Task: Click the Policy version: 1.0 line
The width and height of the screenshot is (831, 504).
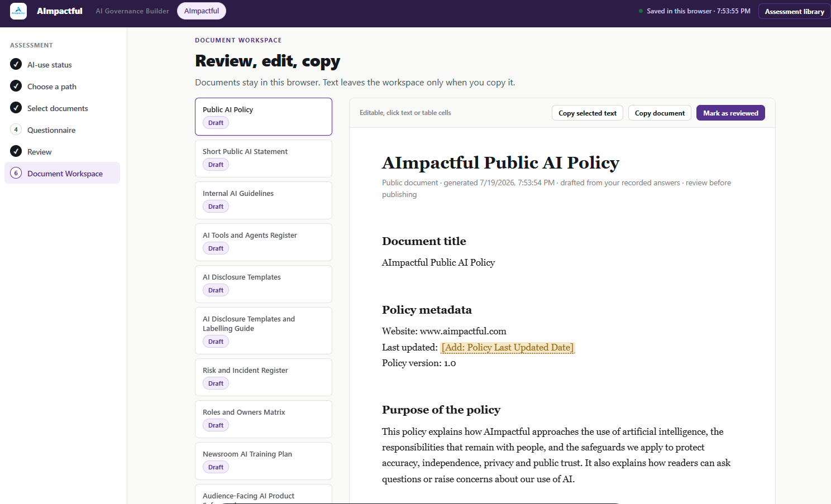Action: [x=419, y=363]
